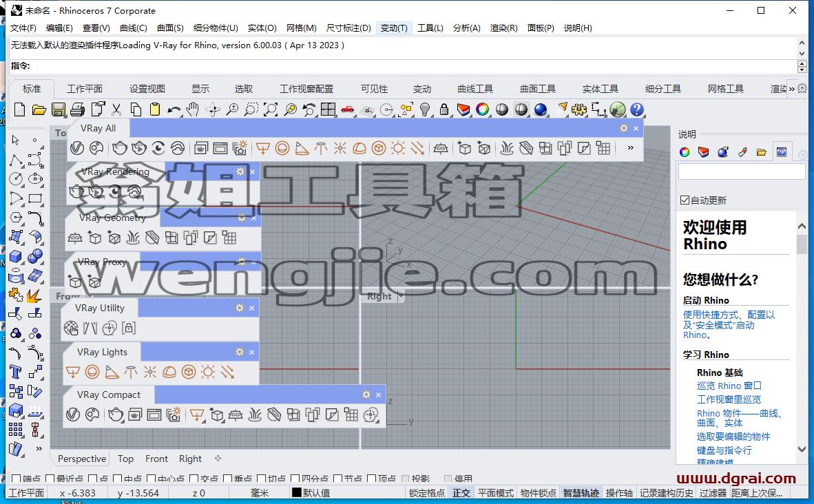Expand hidden toolbar tabs after 渲染
This screenshot has width=814, height=504.
pyautogui.click(x=792, y=90)
